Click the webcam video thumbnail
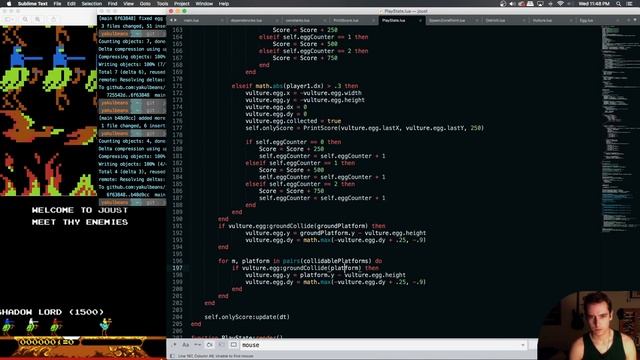 [589, 325]
